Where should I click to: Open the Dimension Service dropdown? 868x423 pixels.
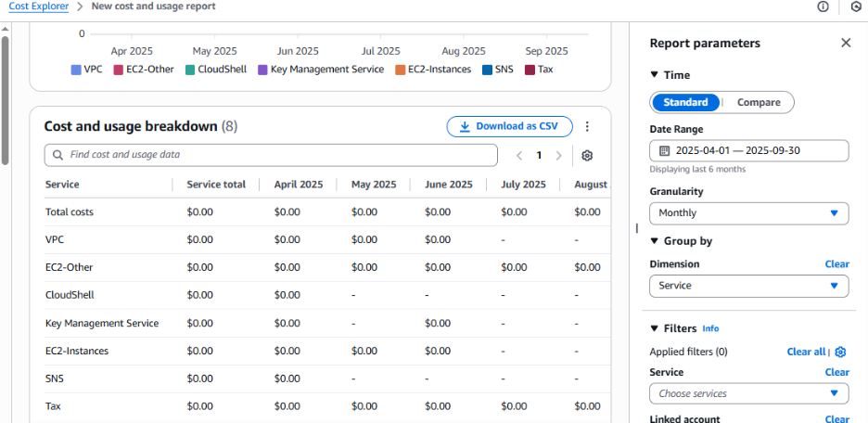click(x=749, y=286)
